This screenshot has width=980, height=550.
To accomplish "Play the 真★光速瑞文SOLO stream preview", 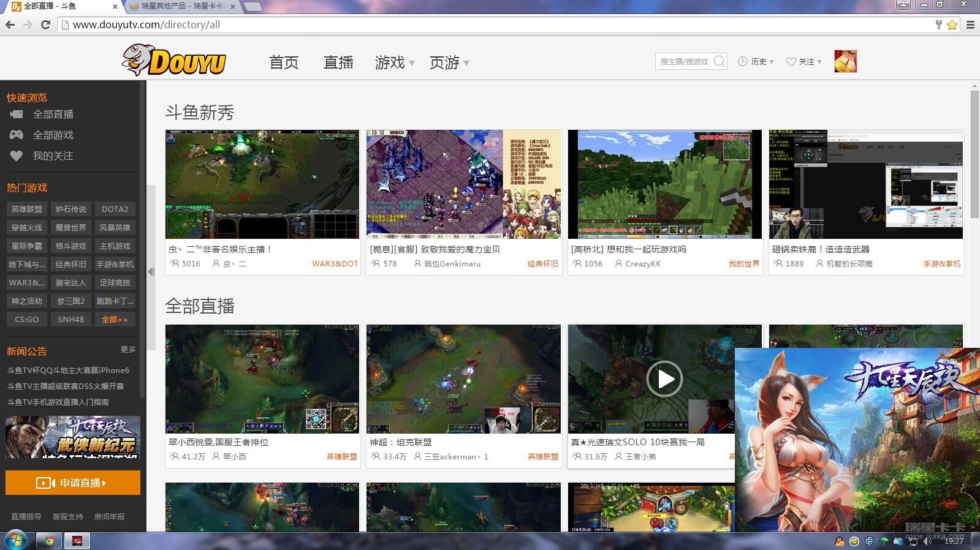I will pyautogui.click(x=664, y=379).
